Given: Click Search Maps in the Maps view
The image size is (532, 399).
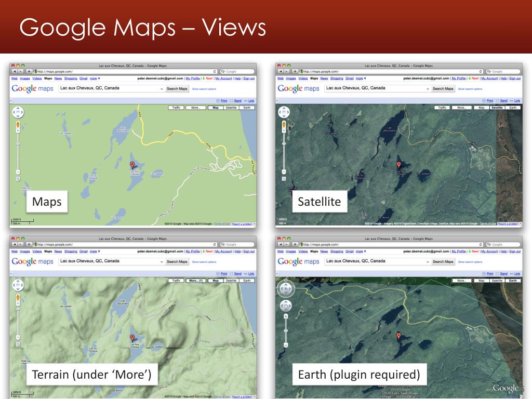Looking at the screenshot, I should coord(177,89).
